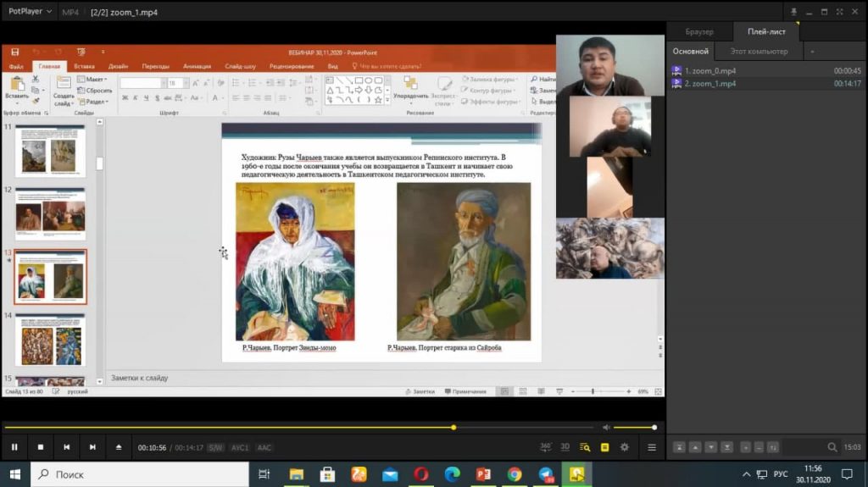Viewport: 868px width, 487px height.
Task: Click the magnifier icon below the playlist
Action: coord(832,447)
